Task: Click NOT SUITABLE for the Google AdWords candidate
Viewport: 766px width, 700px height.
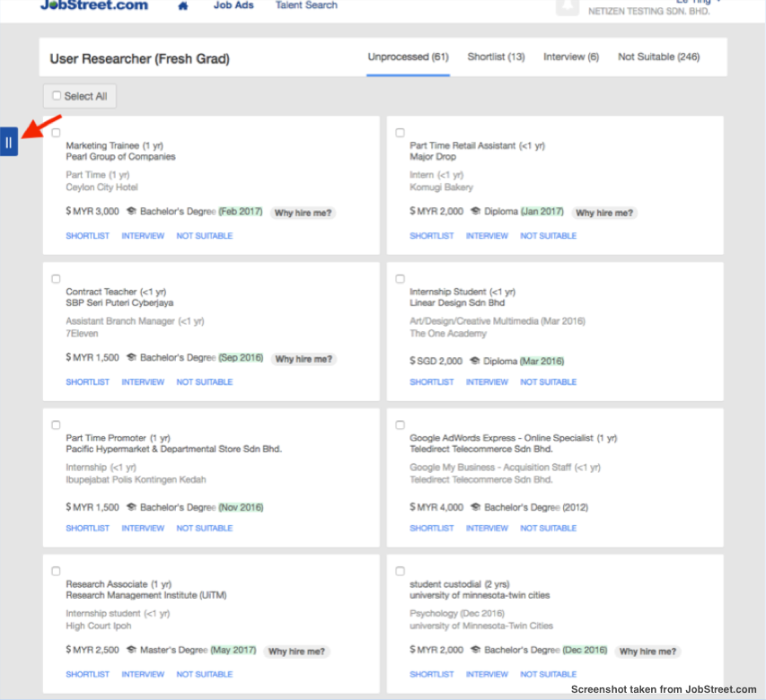Action: [x=548, y=528]
